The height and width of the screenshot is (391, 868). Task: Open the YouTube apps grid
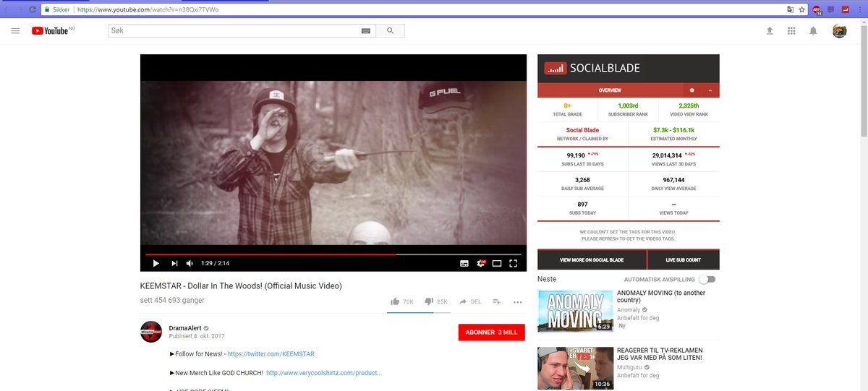[791, 31]
